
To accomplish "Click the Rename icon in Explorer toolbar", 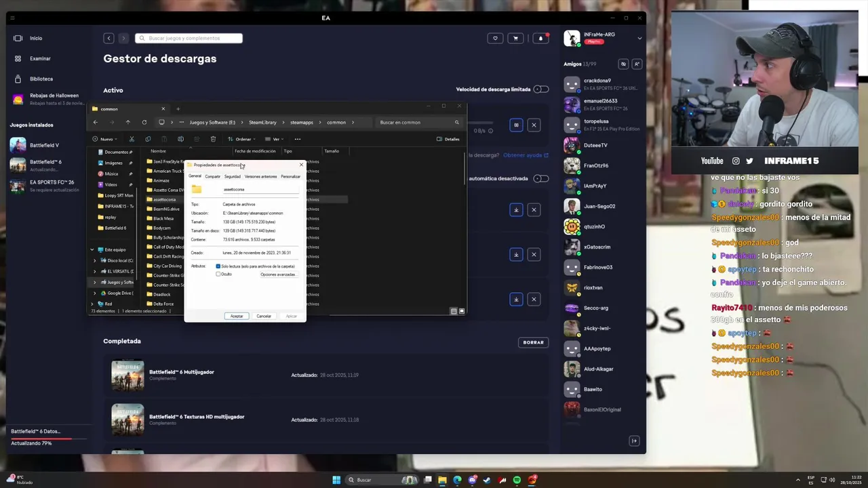I will click(180, 139).
